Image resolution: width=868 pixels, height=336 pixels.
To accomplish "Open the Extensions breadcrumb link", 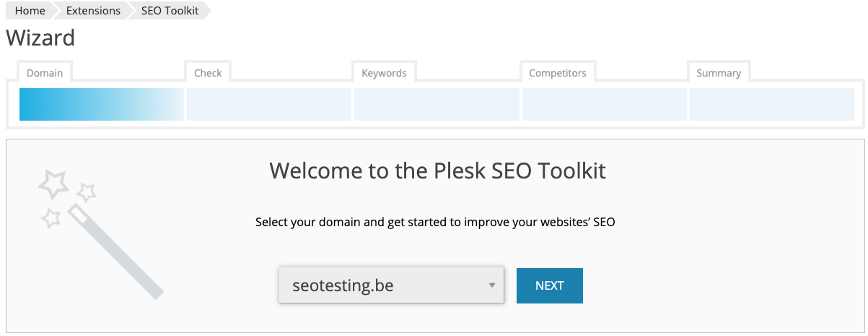I will click(93, 11).
